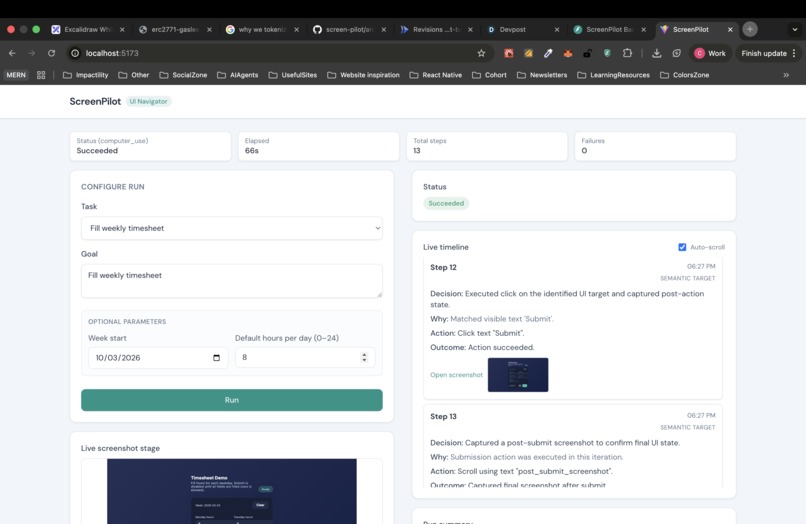Click the Goal text area
The image size is (806, 524).
pos(232,281)
